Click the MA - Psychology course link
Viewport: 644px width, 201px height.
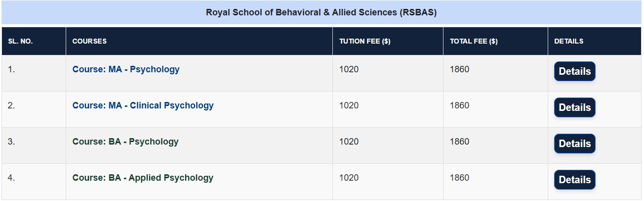[x=126, y=69]
